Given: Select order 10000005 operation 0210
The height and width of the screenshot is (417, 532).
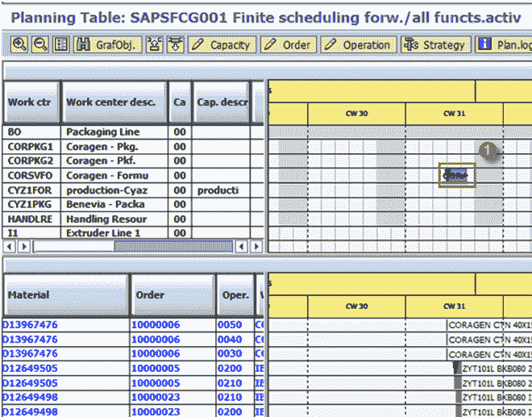Looking at the screenshot, I should tap(133, 383).
